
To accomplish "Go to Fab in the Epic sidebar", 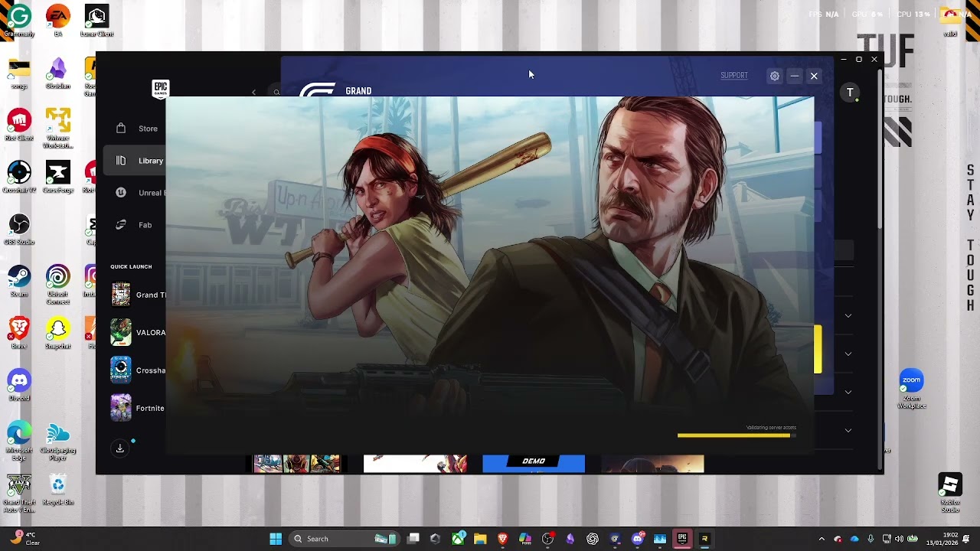I will click(138, 225).
